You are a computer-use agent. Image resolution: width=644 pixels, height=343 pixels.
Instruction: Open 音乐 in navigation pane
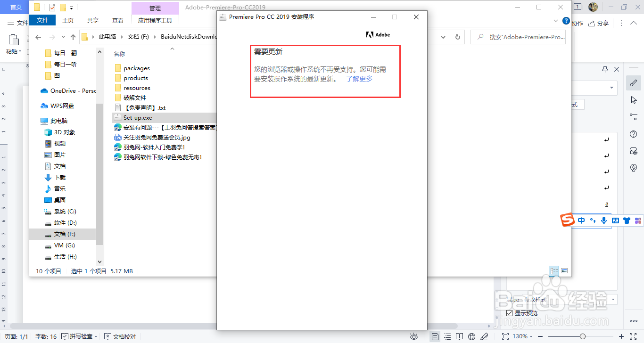pyautogui.click(x=55, y=189)
